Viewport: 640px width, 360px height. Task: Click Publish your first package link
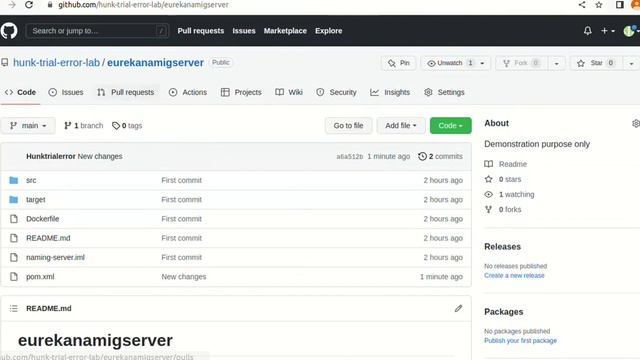(520, 340)
